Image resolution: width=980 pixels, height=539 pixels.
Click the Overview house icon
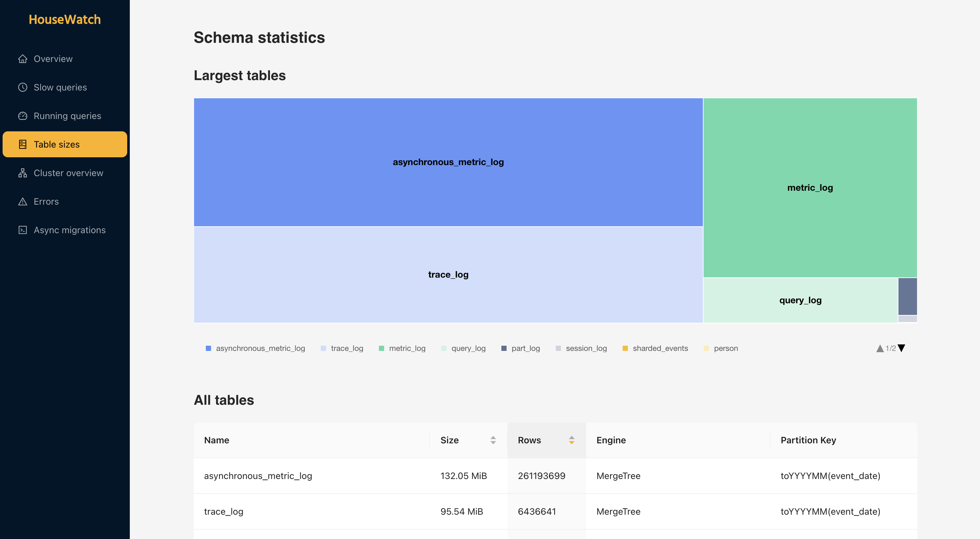(22, 59)
